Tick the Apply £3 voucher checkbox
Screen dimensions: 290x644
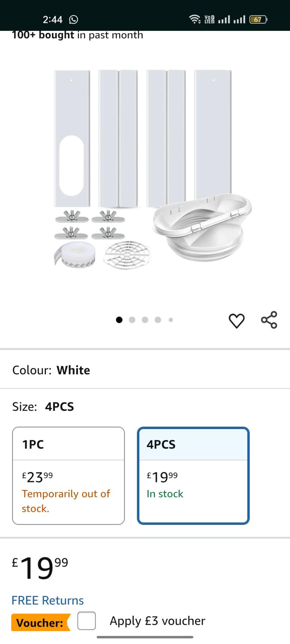click(87, 621)
